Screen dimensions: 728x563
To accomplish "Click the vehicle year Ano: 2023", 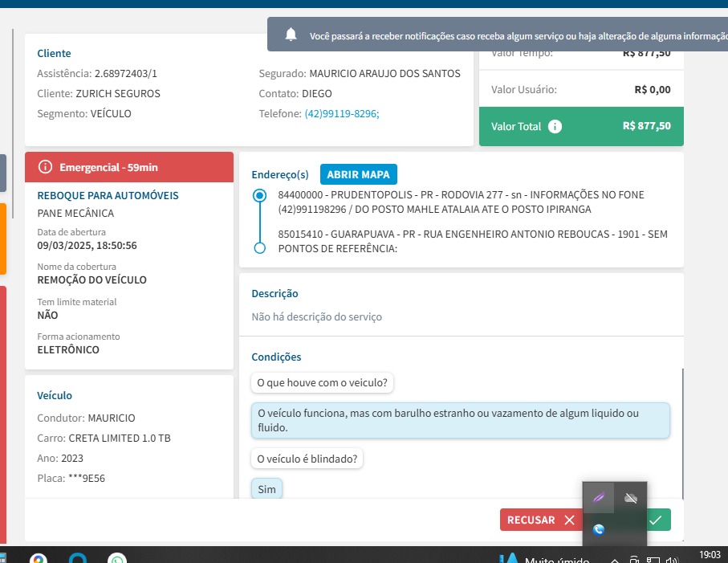I will pyautogui.click(x=60, y=459).
